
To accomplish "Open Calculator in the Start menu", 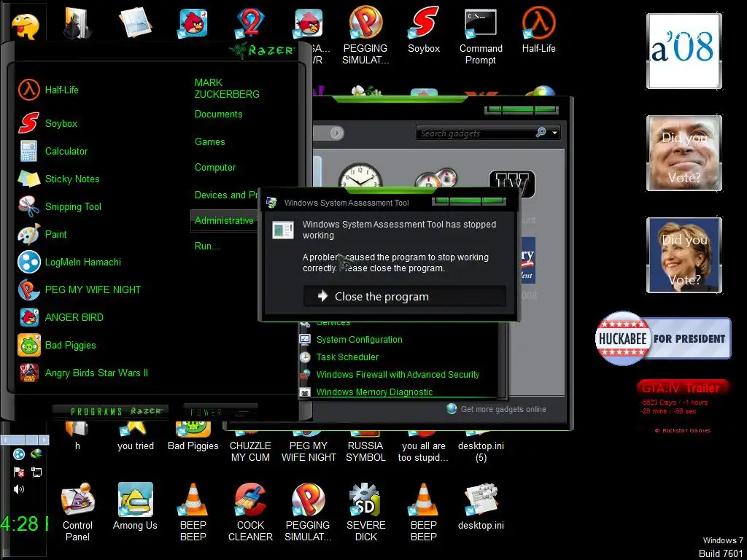I will click(x=53, y=152).
